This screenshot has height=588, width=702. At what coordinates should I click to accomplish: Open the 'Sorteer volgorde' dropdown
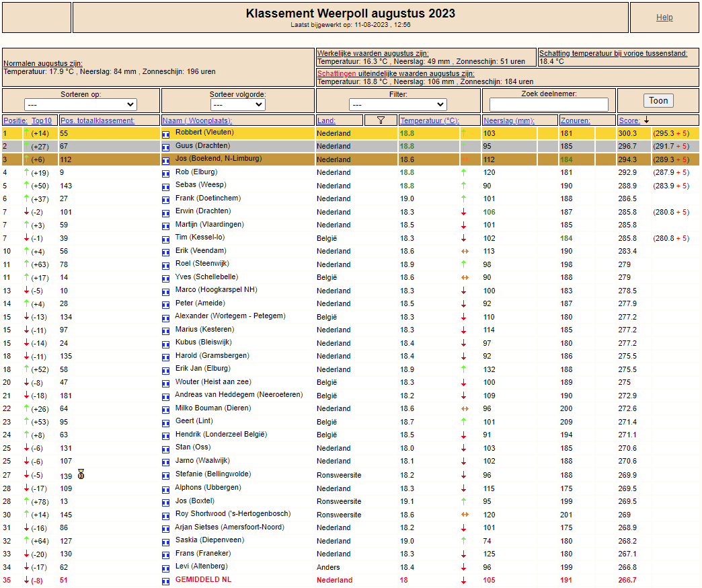[x=238, y=105]
